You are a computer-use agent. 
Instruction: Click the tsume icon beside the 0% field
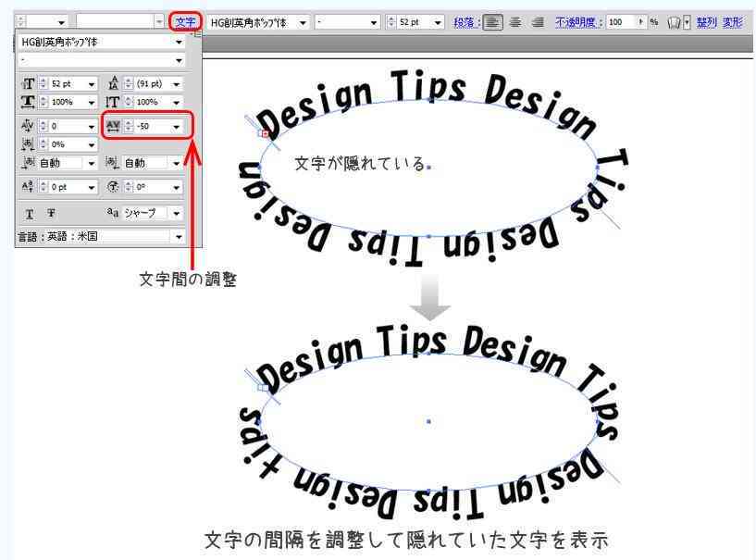(x=28, y=143)
